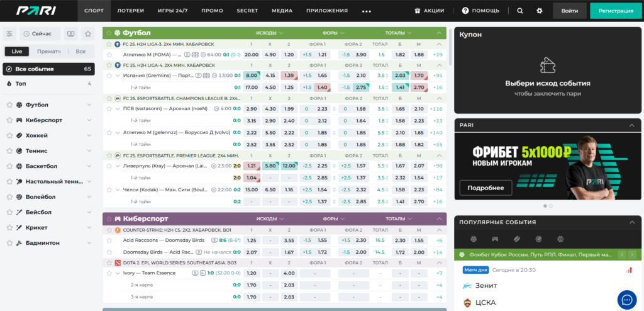Viewport: 644px width, 311px height.
Task: Collapse the PARI banner panel
Action: [x=632, y=125]
